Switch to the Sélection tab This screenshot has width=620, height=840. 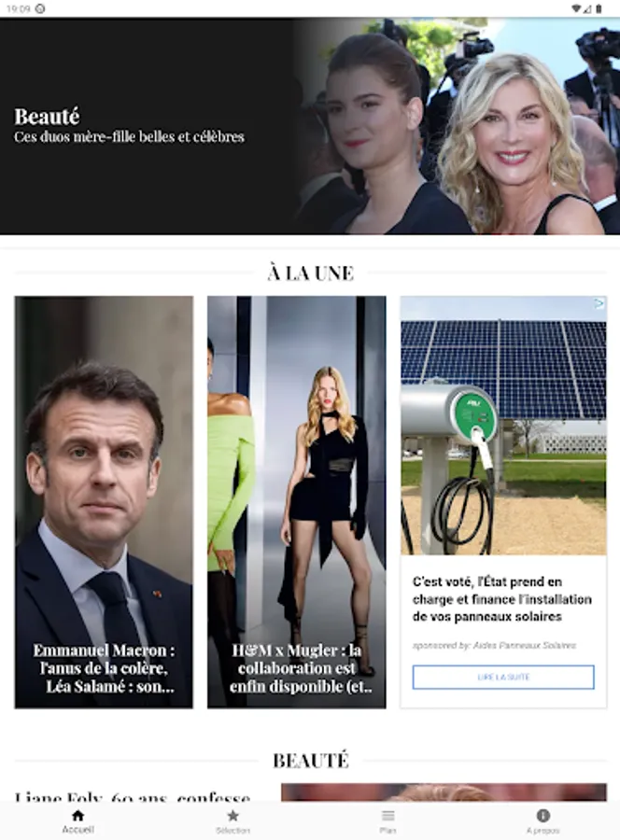click(232, 821)
